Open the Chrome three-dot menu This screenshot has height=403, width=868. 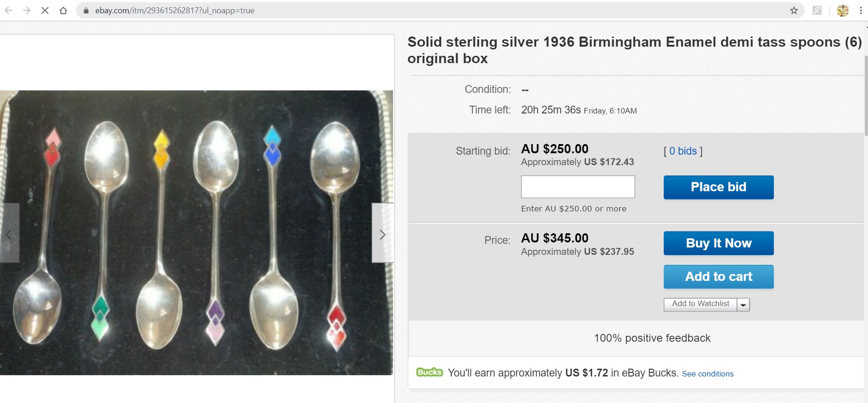860,10
